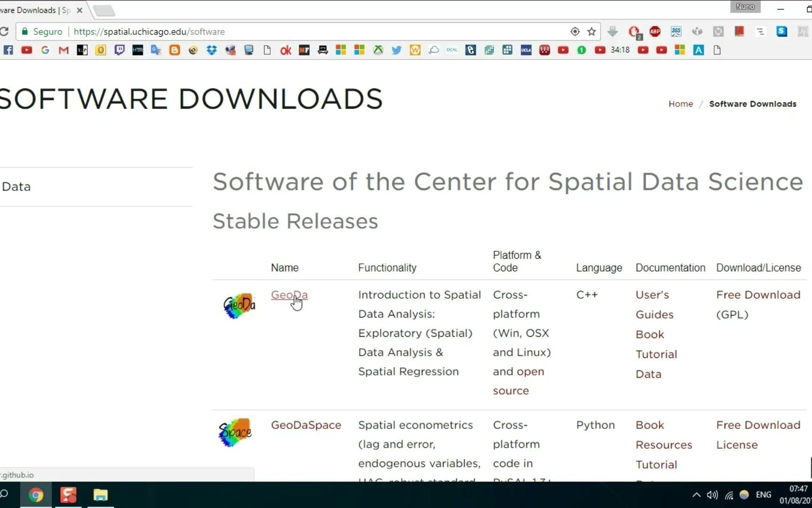The height and width of the screenshot is (508, 812).
Task: Click the Nuno profile button
Action: 745,7
